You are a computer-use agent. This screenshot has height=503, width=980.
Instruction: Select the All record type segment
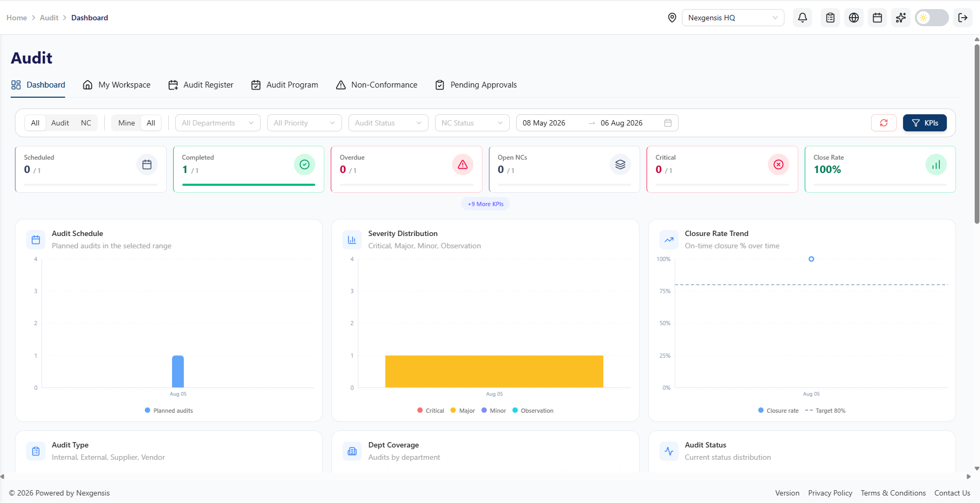tap(35, 123)
